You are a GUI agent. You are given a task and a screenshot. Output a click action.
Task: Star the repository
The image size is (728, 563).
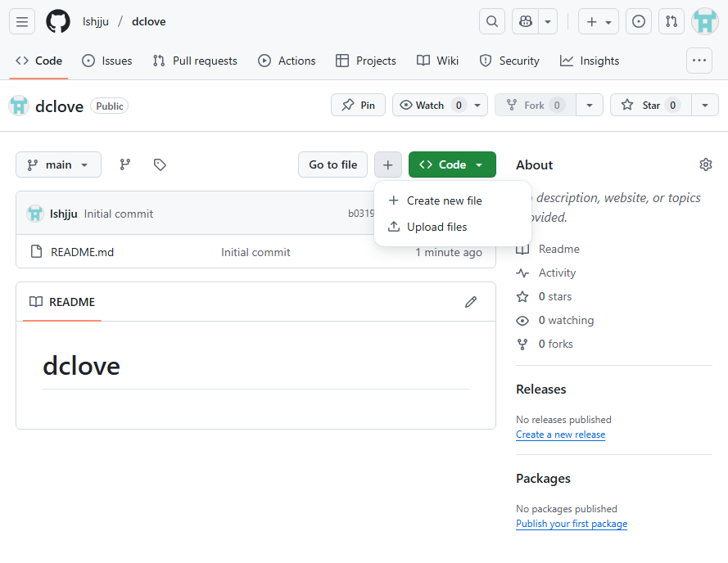tap(650, 105)
